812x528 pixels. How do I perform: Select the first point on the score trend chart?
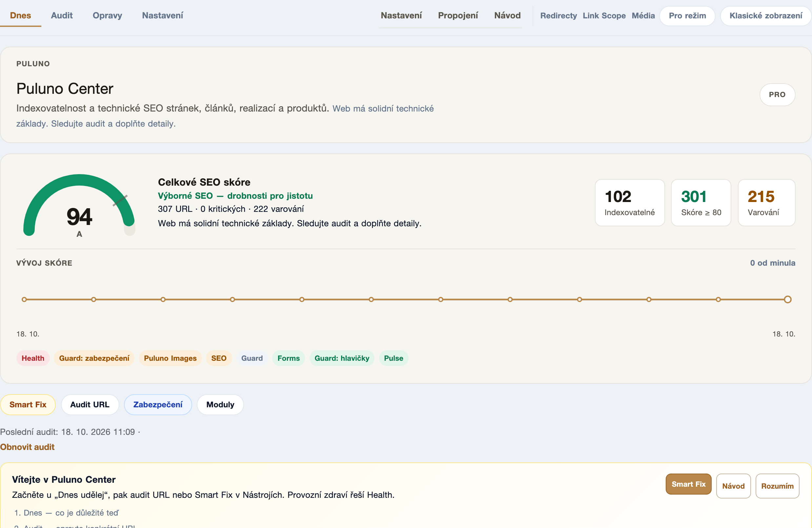(x=24, y=299)
